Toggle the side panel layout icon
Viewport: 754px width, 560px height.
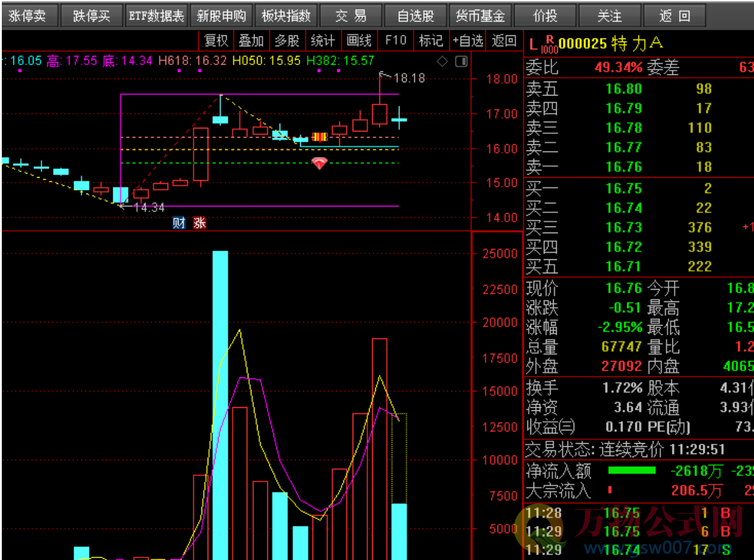click(x=462, y=61)
